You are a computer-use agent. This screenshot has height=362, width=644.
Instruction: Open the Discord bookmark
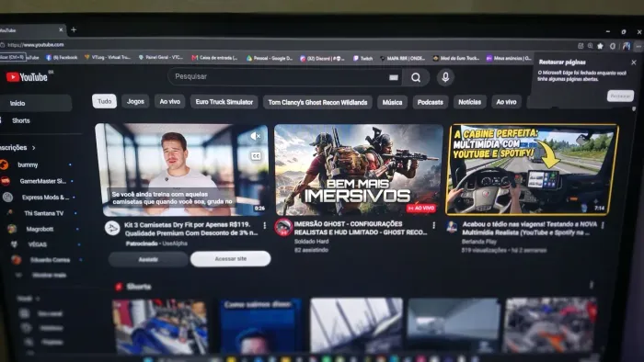tap(323, 58)
